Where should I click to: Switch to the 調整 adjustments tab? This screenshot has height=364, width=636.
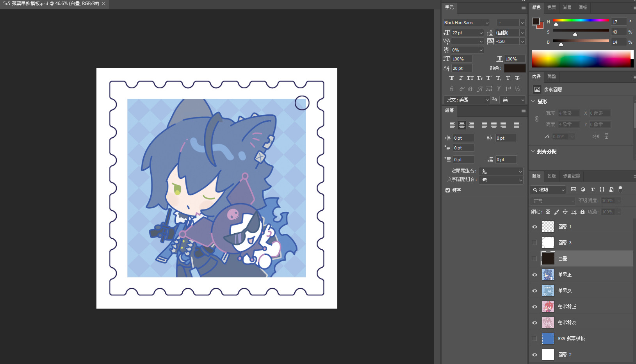(x=552, y=76)
